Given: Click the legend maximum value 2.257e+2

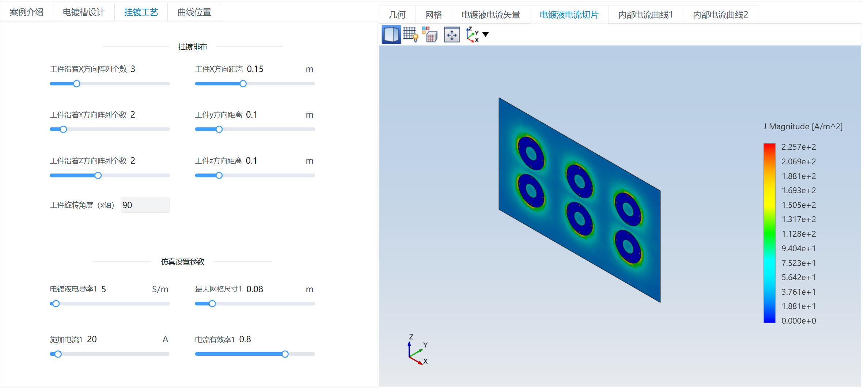Looking at the screenshot, I should point(799,147).
